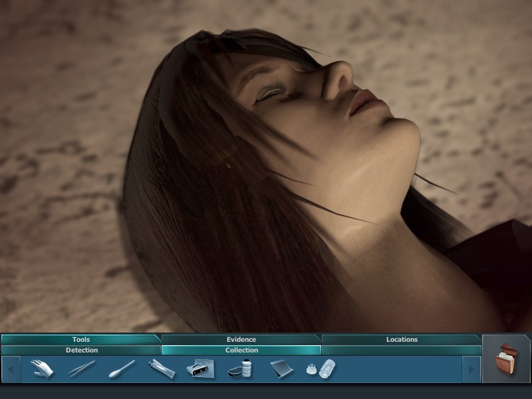Select the Collection tools sub-tab
The width and height of the screenshot is (532, 399).
coord(241,350)
